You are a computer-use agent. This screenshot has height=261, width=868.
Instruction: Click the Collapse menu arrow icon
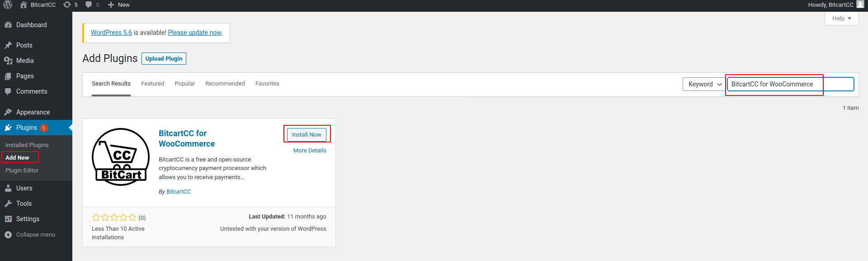click(8, 235)
